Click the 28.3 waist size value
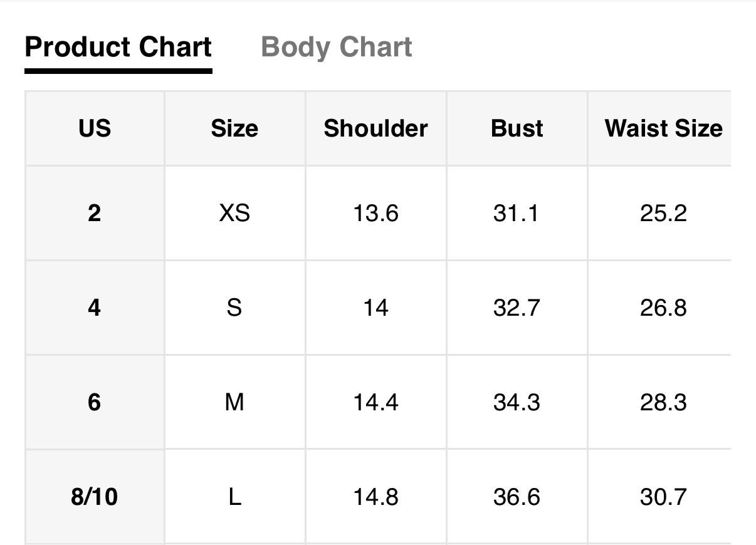This screenshot has width=756, height=545. click(x=663, y=402)
